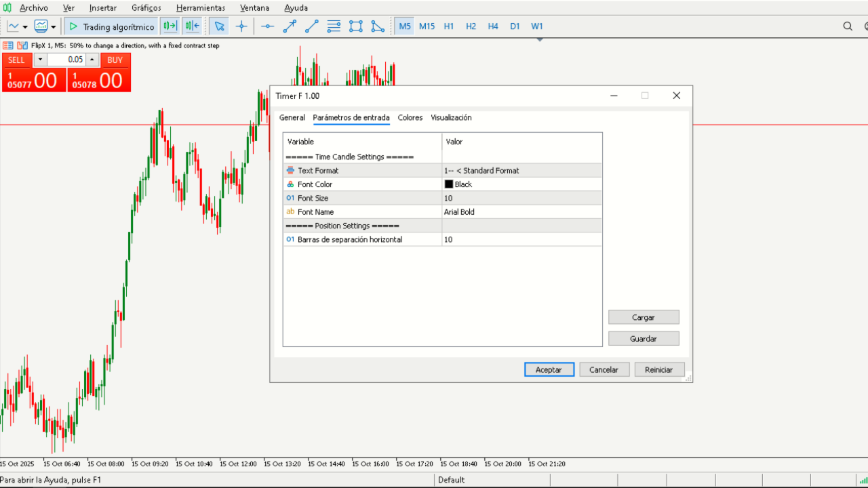Screen dimensions: 868x488
Task: Click the step forward tick icon
Action: (169, 26)
